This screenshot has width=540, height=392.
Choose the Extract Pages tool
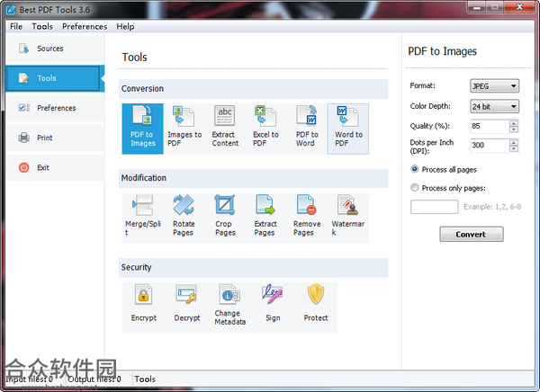265,218
